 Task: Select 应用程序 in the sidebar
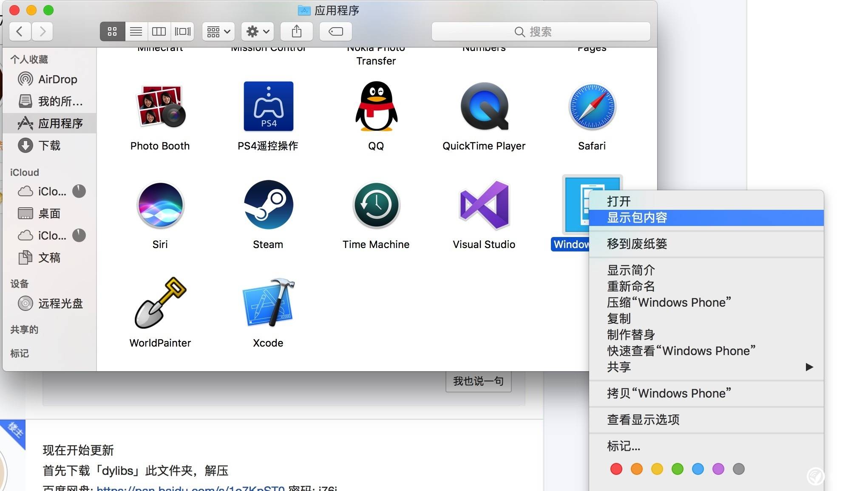(49, 124)
